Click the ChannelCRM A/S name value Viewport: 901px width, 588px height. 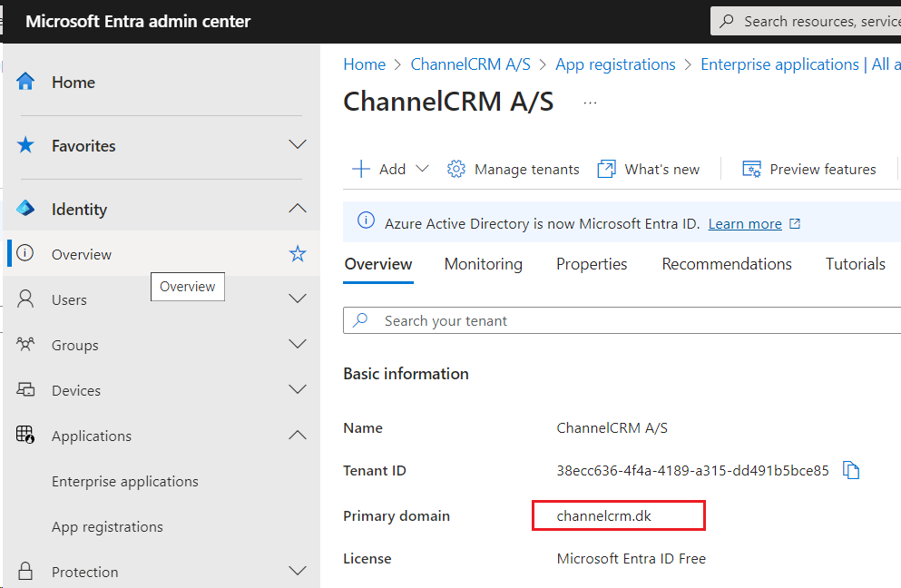click(612, 427)
